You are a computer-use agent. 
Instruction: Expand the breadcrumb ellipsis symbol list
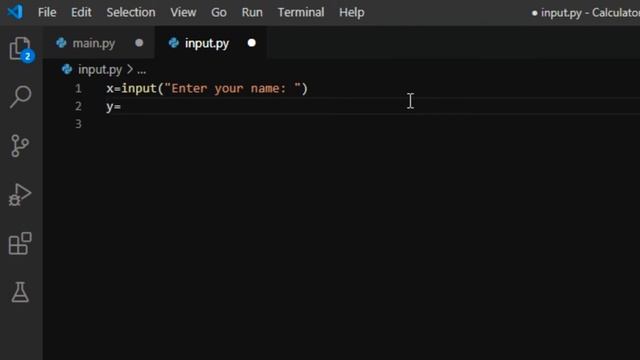point(142,70)
